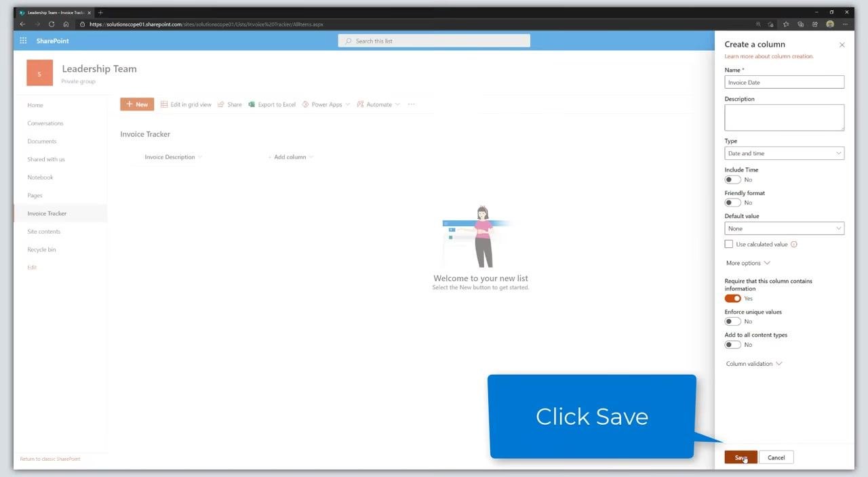Screen dimensions: 868x477
Task: Expand Column validation section
Action: (754, 364)
